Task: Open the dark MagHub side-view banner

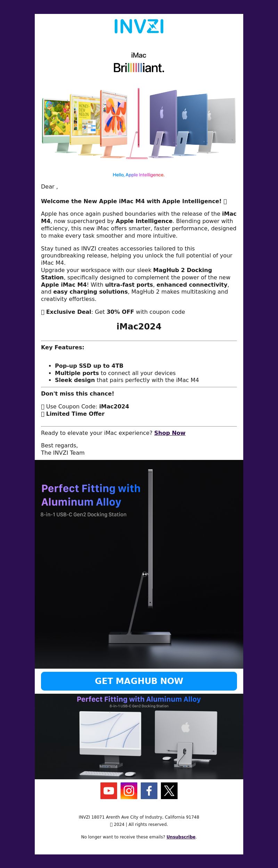Action: pos(139,564)
